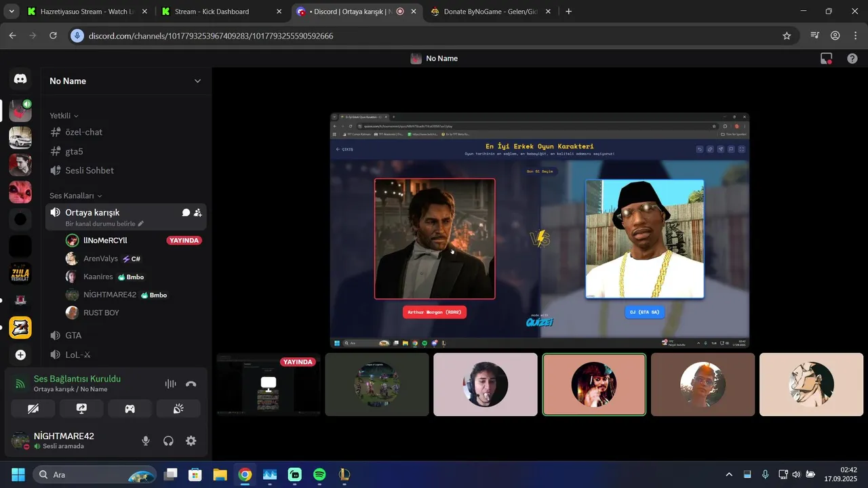Start an activity game controller button
Screen dimensions: 868x488
pos(130,409)
